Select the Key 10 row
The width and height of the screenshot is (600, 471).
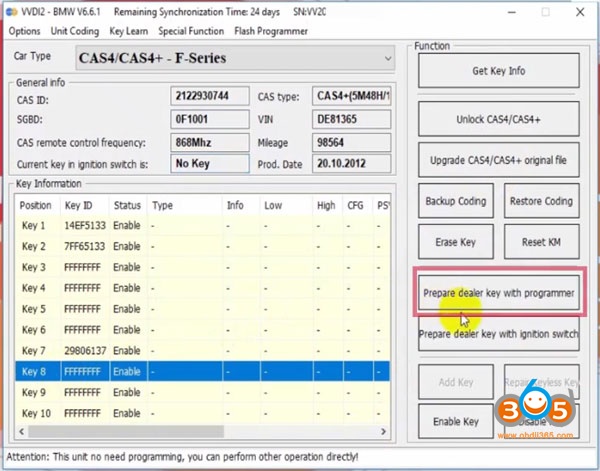coord(202,413)
